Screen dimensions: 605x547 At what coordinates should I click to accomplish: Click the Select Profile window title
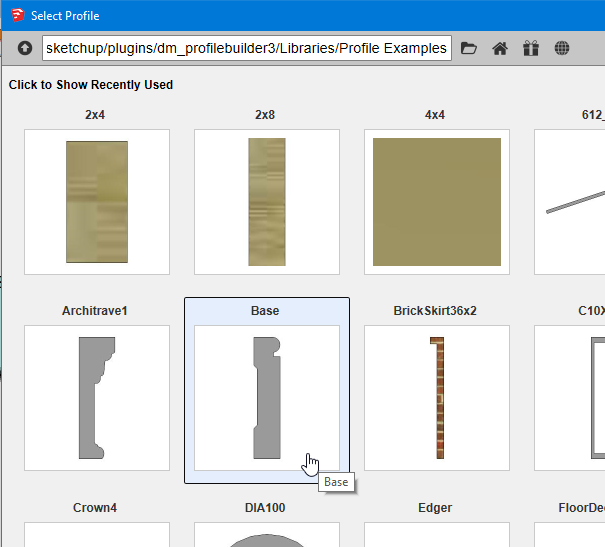point(65,16)
